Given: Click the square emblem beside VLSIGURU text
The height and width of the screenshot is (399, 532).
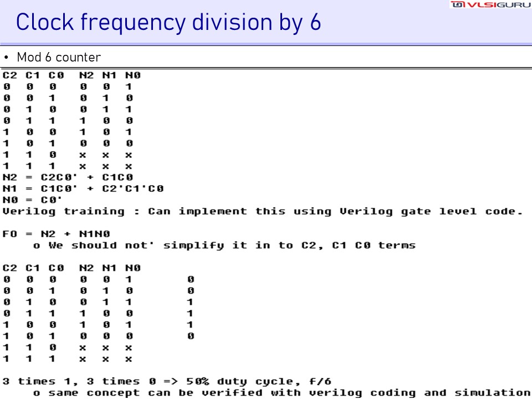Looking at the screenshot, I should [x=457, y=5].
